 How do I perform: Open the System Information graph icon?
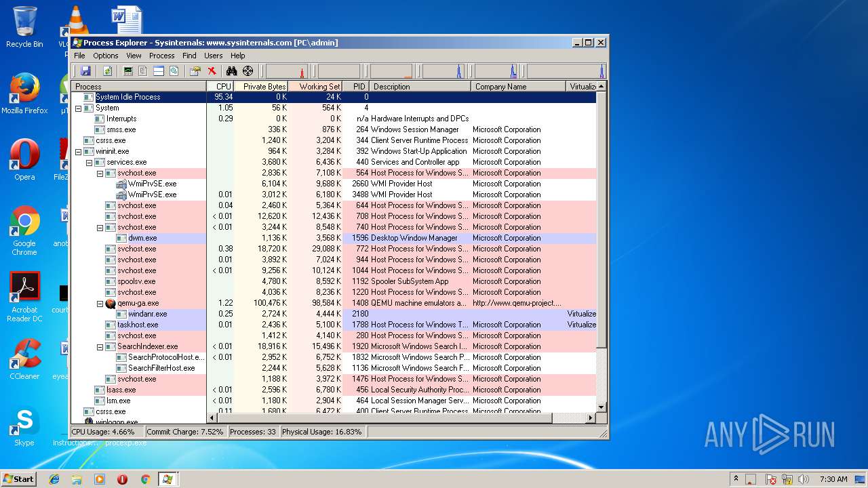pyautogui.click(x=127, y=71)
